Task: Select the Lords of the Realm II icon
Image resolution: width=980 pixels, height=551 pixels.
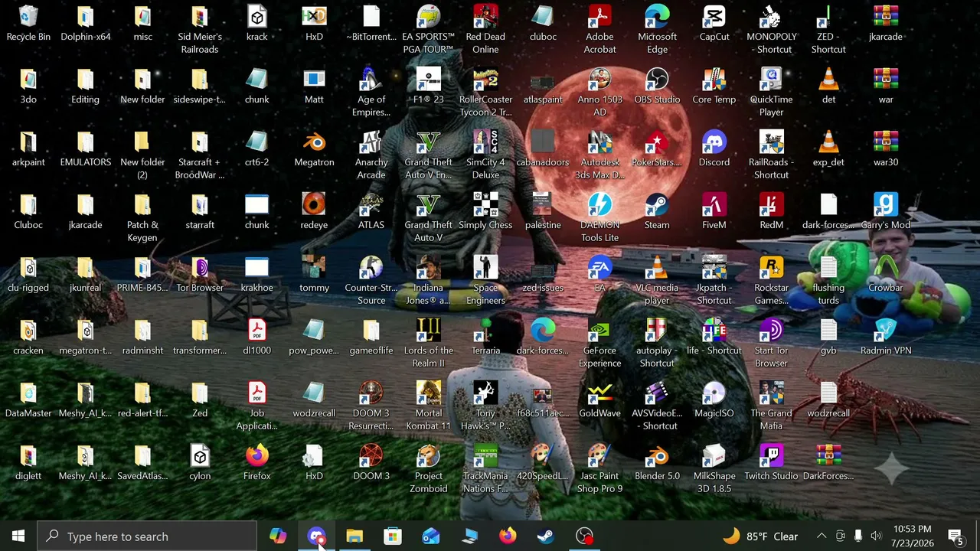Action: coord(428,344)
